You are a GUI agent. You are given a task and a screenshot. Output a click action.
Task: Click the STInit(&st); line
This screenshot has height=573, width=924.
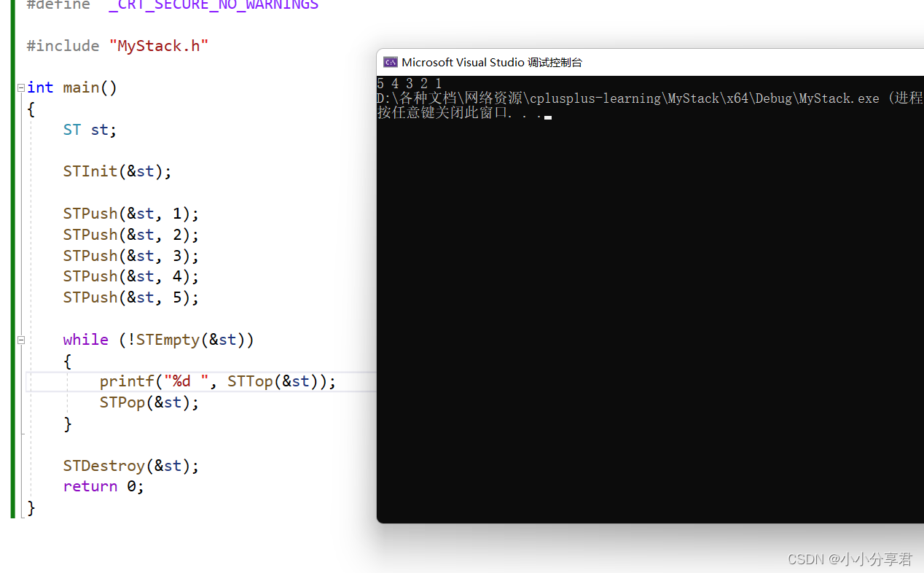(x=117, y=171)
